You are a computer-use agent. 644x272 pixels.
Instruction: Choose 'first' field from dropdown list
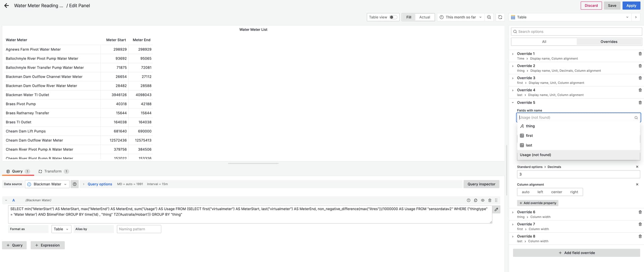click(578, 135)
